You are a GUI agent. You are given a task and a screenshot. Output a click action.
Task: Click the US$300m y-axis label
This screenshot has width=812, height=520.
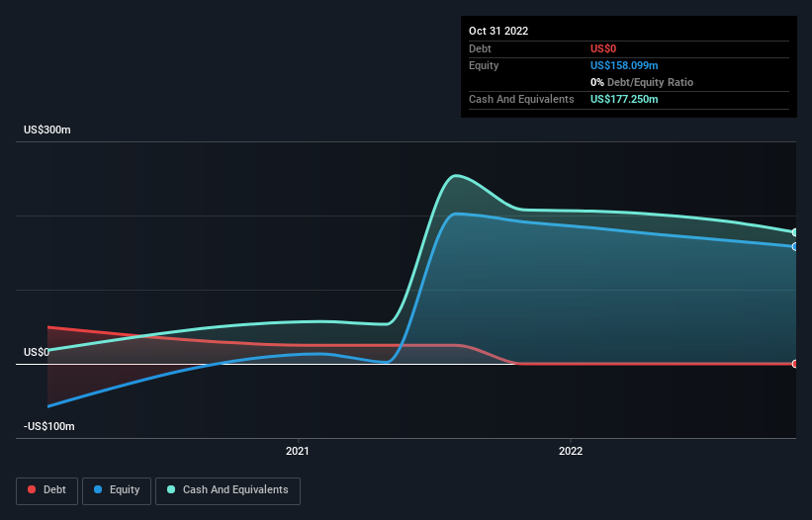pos(47,130)
